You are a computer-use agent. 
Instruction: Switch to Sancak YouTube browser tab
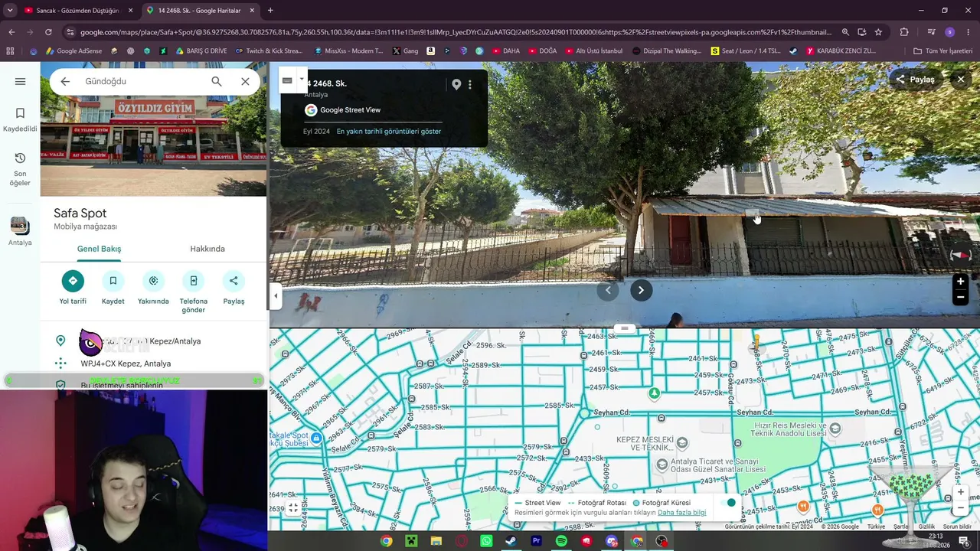[x=78, y=11]
